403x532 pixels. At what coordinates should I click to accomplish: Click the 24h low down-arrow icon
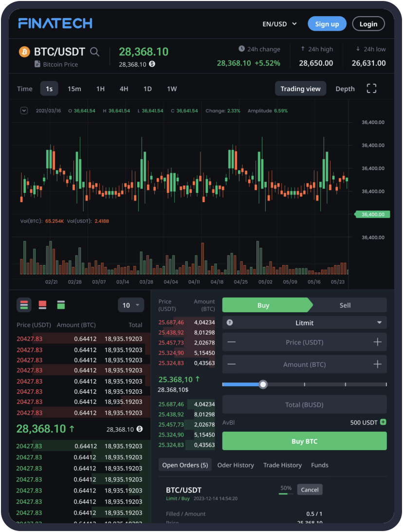coord(358,49)
